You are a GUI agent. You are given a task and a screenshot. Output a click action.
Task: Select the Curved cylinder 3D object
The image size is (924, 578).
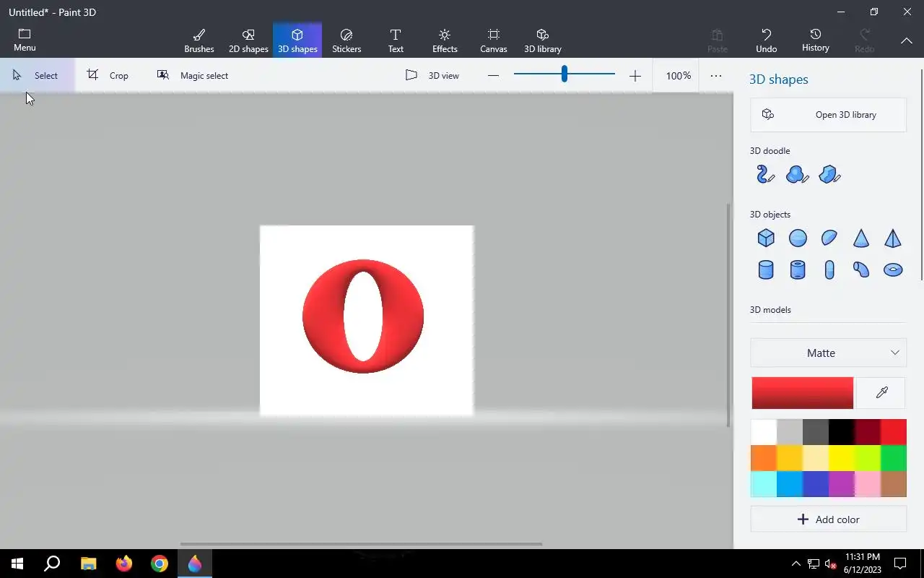point(861,269)
